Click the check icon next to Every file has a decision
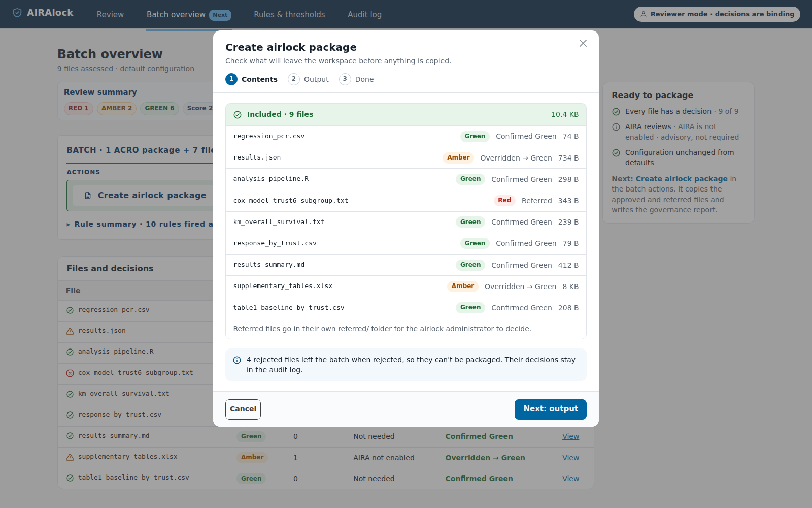The image size is (812, 508). [x=616, y=112]
